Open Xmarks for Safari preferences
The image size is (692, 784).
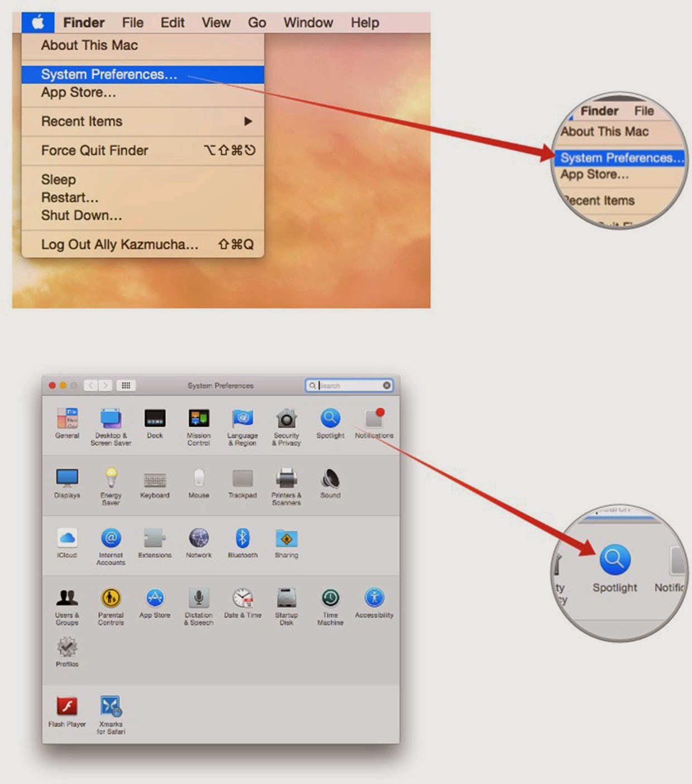tap(110, 715)
